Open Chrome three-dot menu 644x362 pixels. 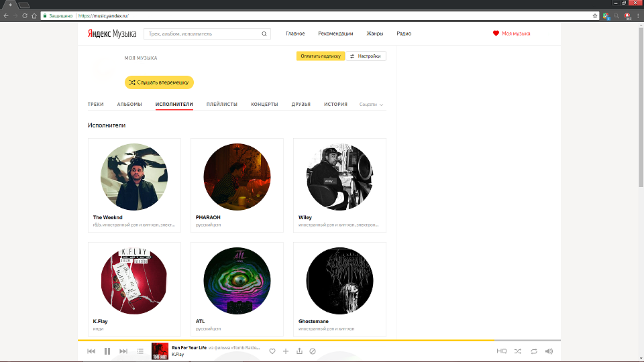pos(638,15)
